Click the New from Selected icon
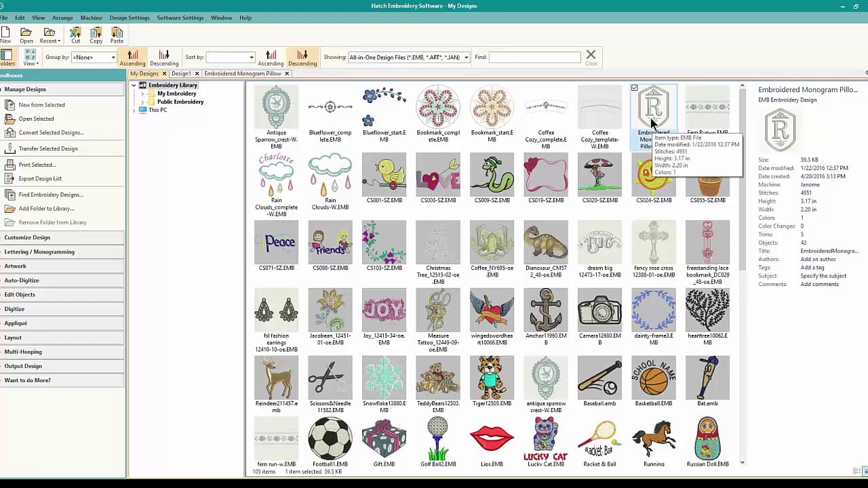The width and height of the screenshot is (868, 488). (x=9, y=105)
